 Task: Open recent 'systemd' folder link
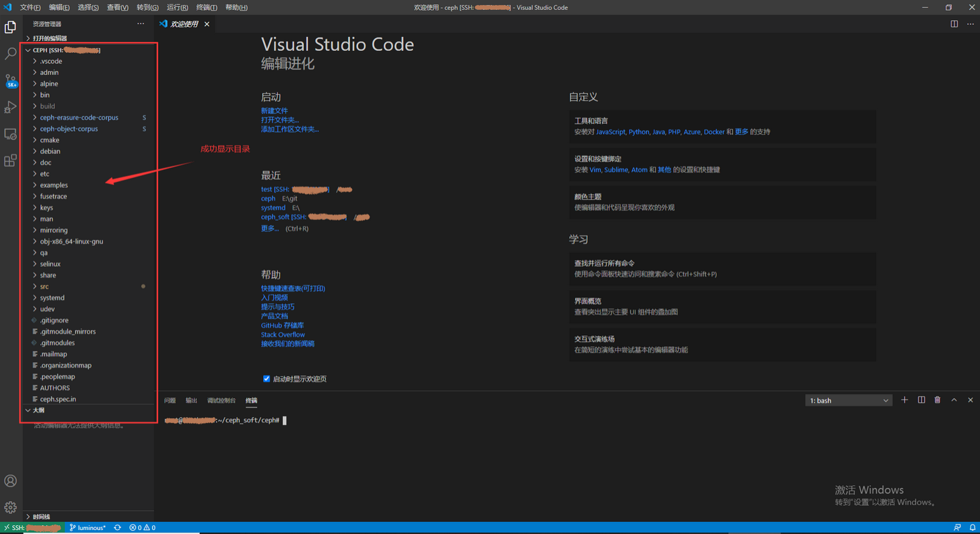point(273,207)
